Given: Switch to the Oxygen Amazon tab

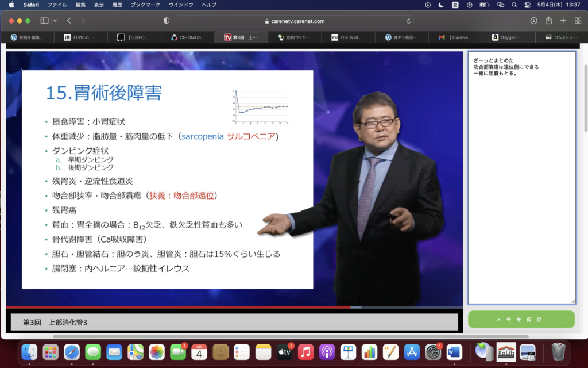Looking at the screenshot, I should tap(508, 37).
